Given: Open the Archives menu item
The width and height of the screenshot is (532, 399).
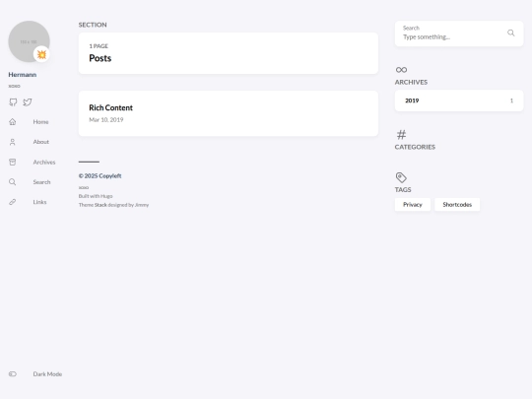Looking at the screenshot, I should click(x=44, y=163).
